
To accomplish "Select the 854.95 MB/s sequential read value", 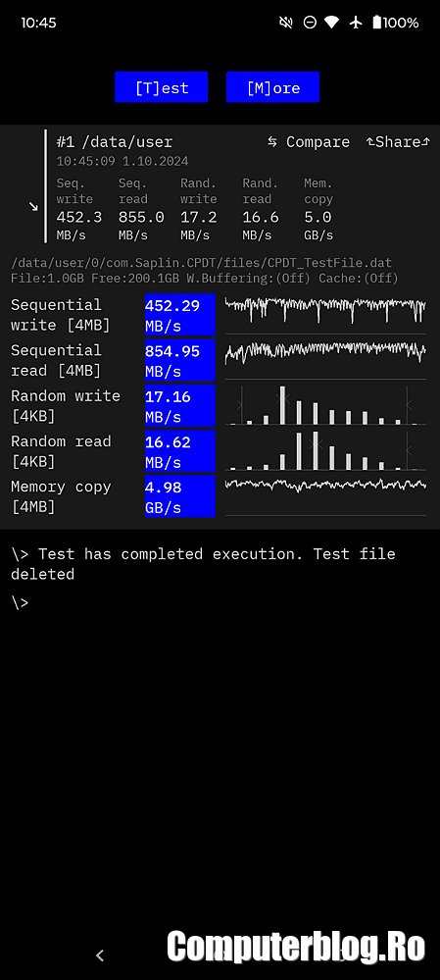I will [179, 361].
